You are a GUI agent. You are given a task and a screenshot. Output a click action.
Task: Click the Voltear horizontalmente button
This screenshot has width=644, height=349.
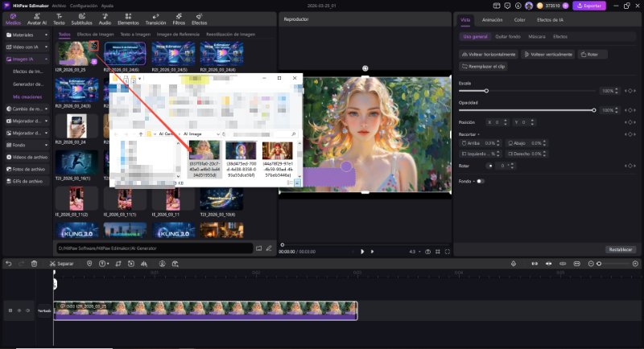[488, 54]
